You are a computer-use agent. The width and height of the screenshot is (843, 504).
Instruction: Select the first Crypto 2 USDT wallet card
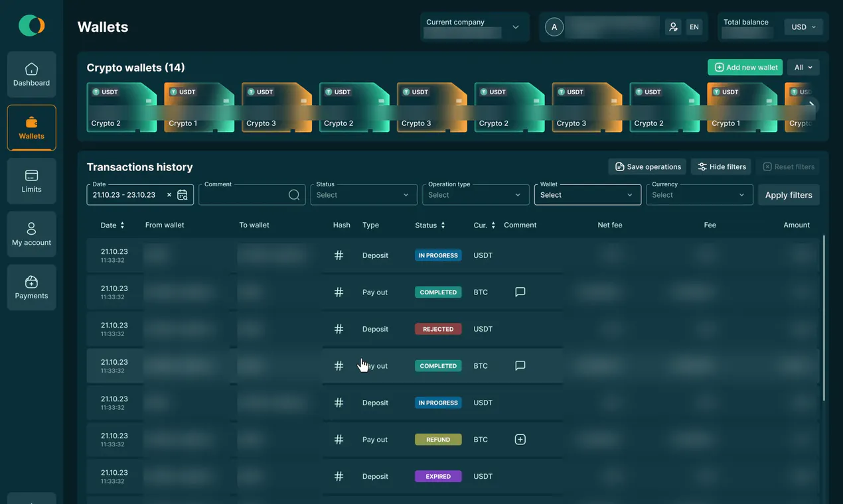click(122, 107)
